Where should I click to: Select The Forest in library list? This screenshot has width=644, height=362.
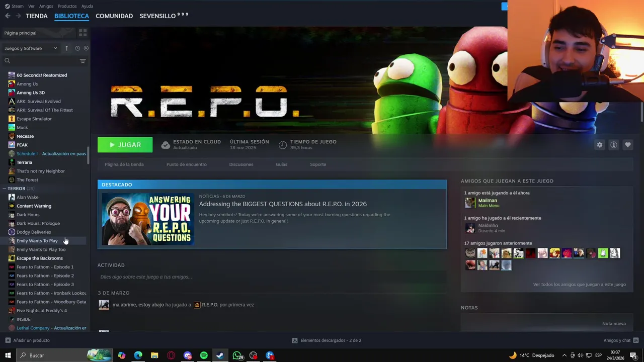(x=27, y=180)
